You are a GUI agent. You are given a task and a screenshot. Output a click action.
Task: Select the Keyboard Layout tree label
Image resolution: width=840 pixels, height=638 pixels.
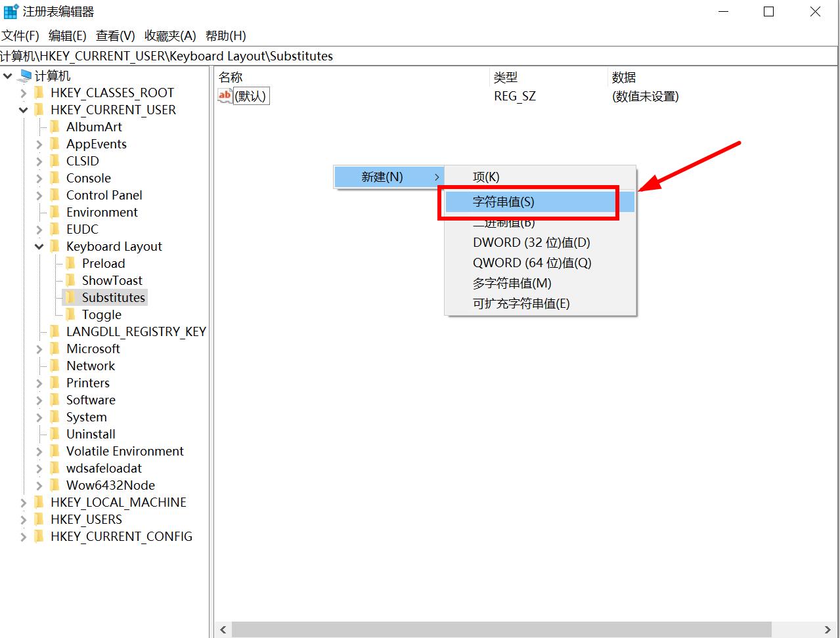coord(114,246)
